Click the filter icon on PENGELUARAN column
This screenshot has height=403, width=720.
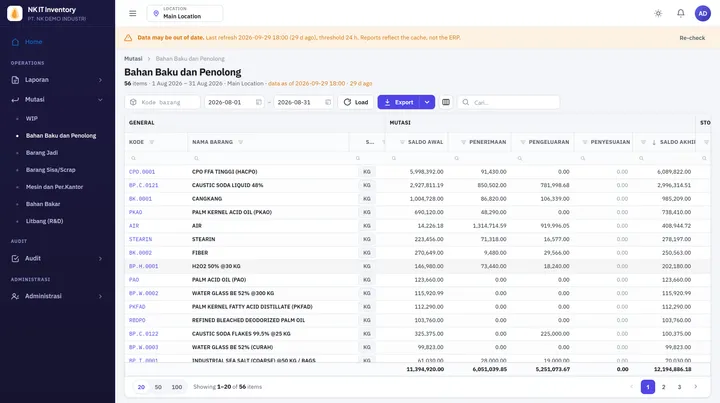[x=523, y=142]
